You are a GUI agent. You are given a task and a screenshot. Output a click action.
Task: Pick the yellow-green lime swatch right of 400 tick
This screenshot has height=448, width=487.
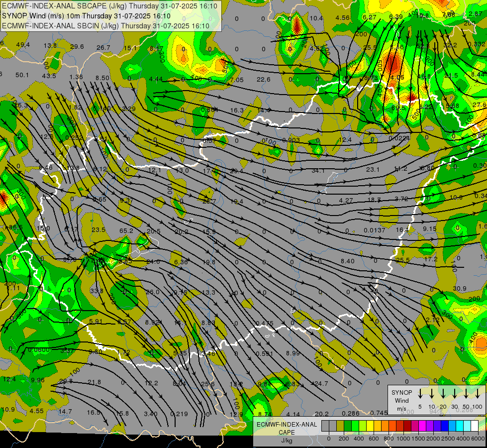pyautogui.click(x=362, y=426)
